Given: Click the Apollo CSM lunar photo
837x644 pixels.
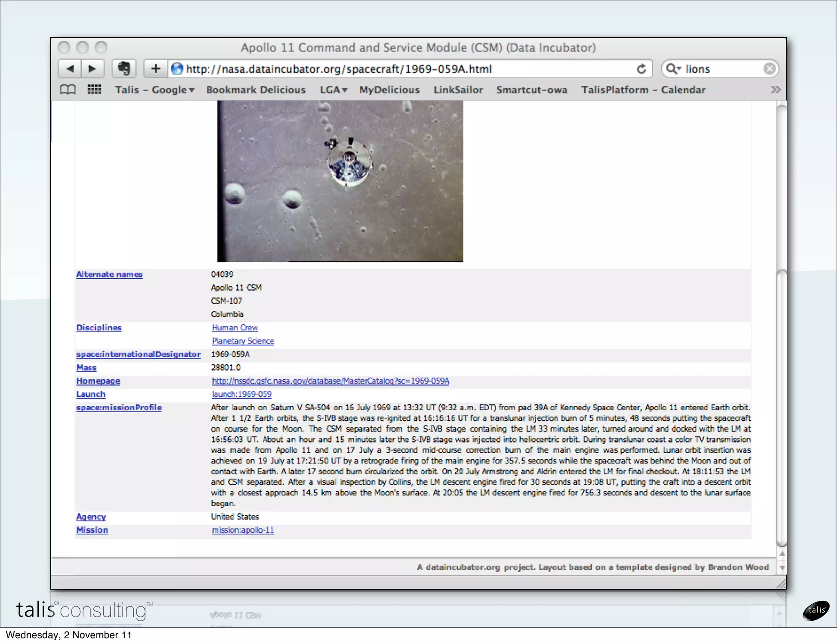Looking at the screenshot, I should [340, 181].
